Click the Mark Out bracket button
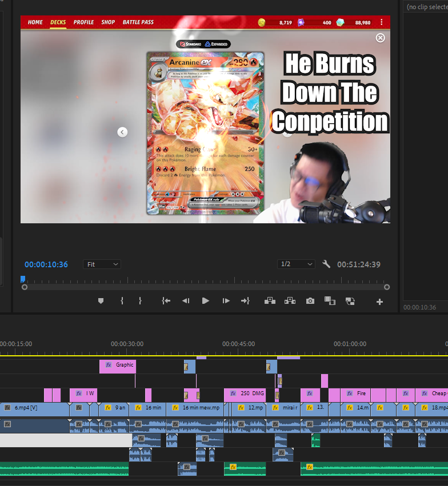 140,301
